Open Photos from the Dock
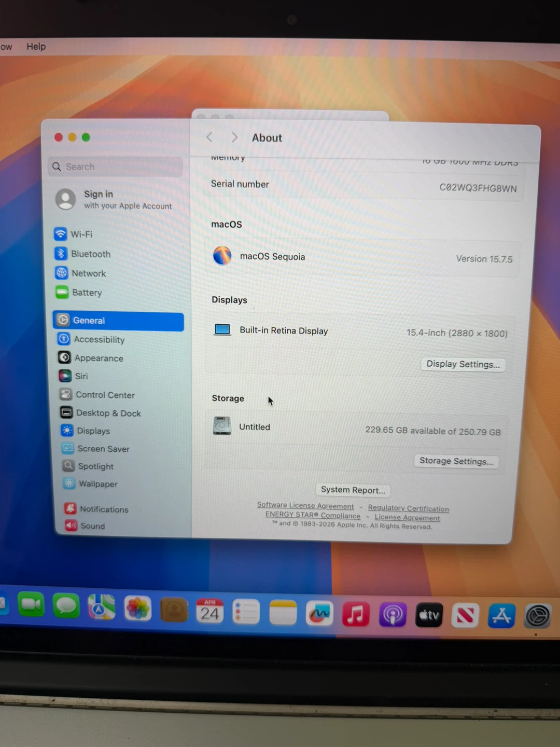This screenshot has width=560, height=747. pos(137,608)
